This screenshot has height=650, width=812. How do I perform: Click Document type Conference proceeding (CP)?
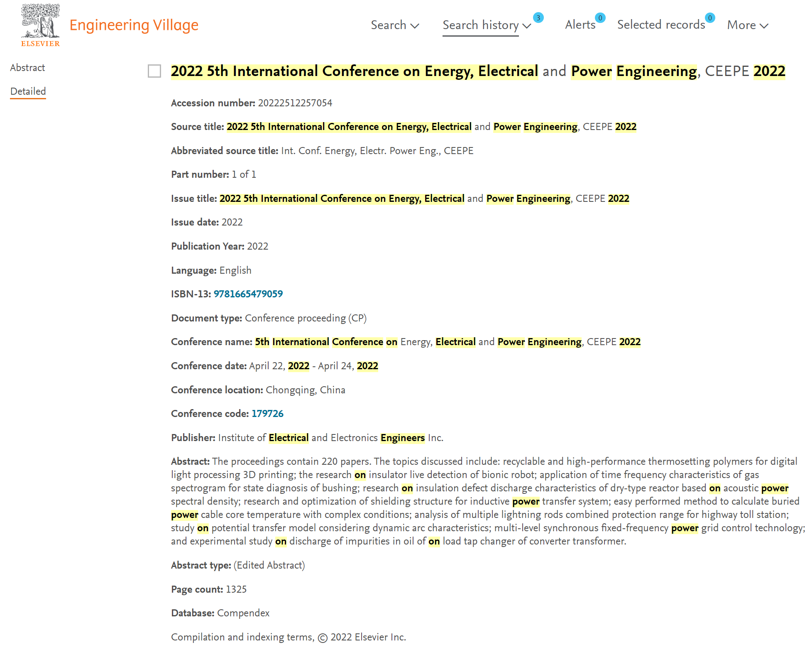pos(306,318)
